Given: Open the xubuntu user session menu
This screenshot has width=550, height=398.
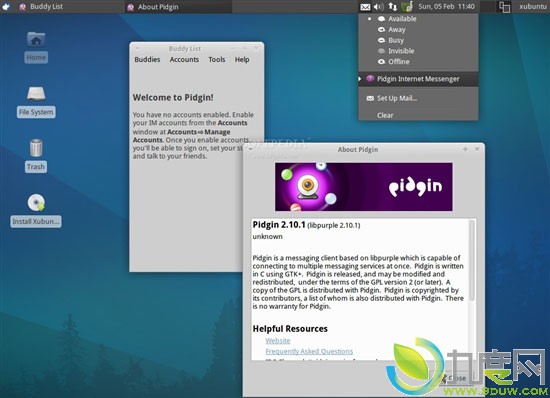Looking at the screenshot, I should [533, 7].
